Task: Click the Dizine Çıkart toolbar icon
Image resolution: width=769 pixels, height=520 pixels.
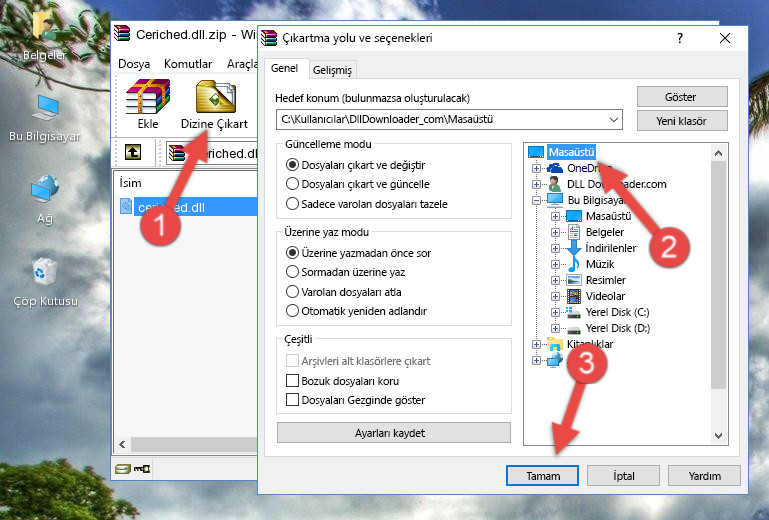Action: tap(215, 97)
